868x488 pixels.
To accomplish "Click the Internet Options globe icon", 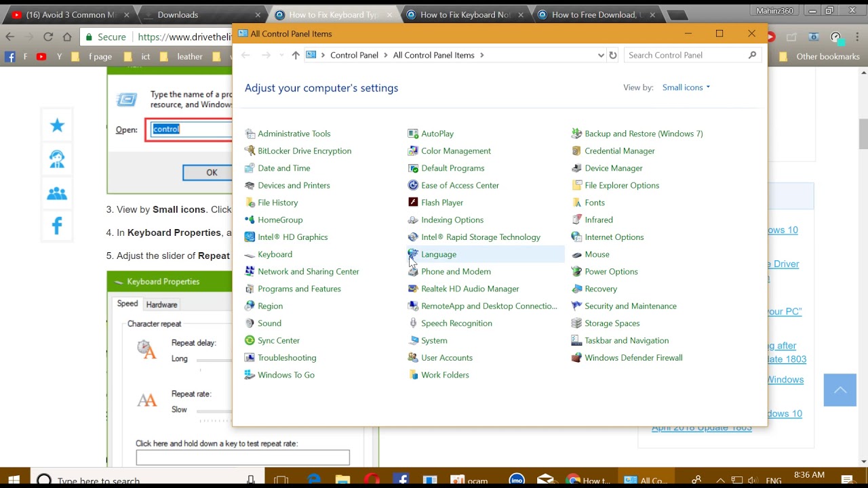I will tap(576, 237).
